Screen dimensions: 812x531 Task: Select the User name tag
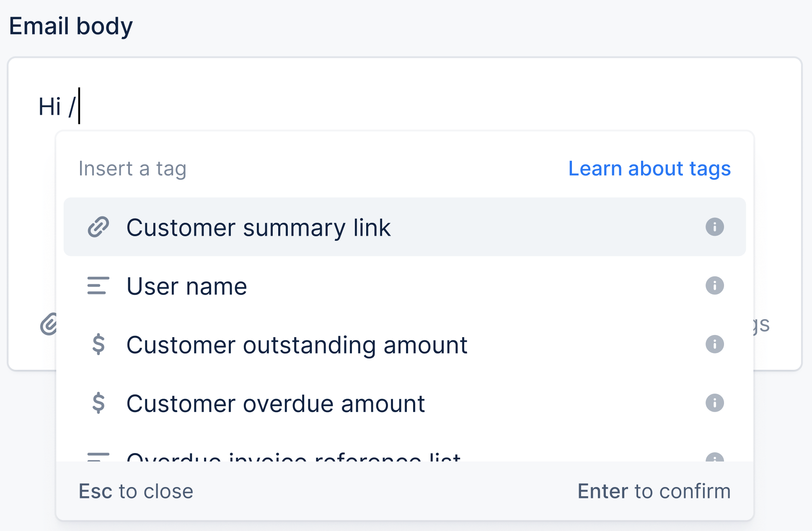coord(405,286)
